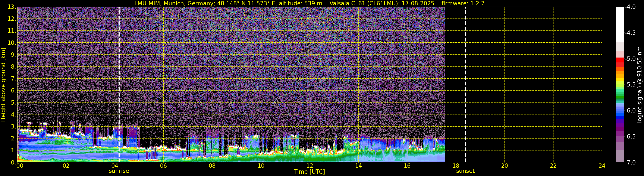Click the 'firmware: 1.2.7' text
Viewport: 644px width, 176px height.
pyautogui.click(x=463, y=3)
